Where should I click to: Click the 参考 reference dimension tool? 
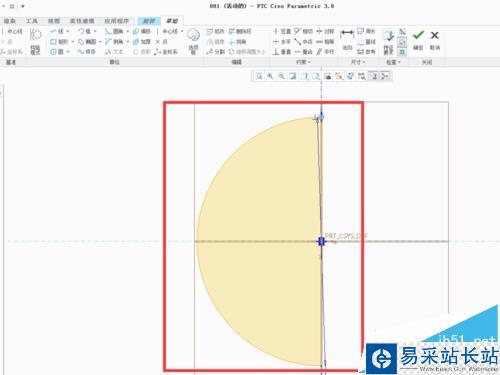[366, 52]
